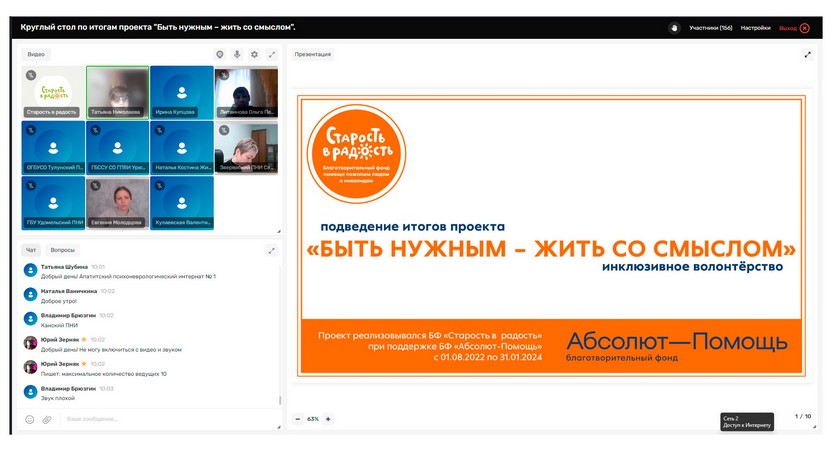
Task: Select the ОГБУСО Тулунский video tile
Action: (53, 148)
